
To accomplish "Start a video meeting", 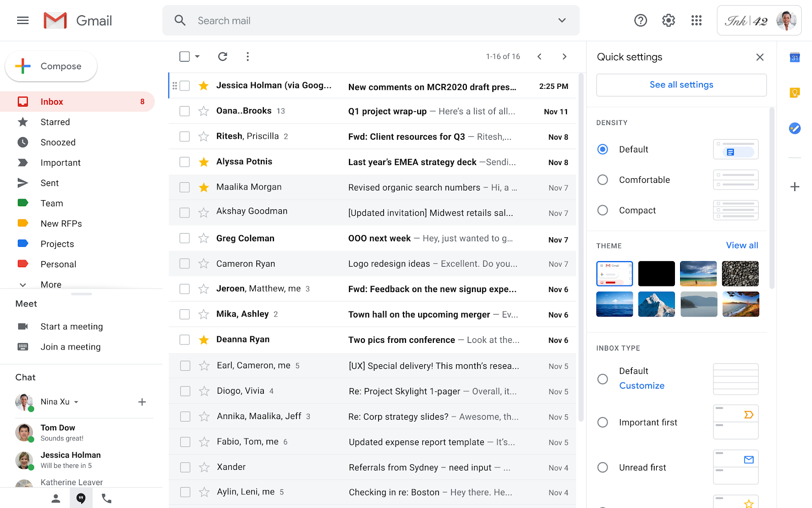I will pos(71,326).
